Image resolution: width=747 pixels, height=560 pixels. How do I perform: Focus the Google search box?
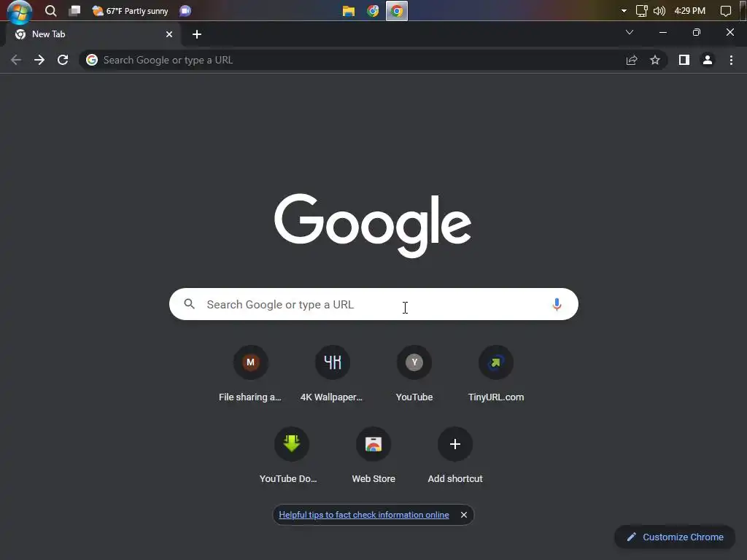[373, 304]
